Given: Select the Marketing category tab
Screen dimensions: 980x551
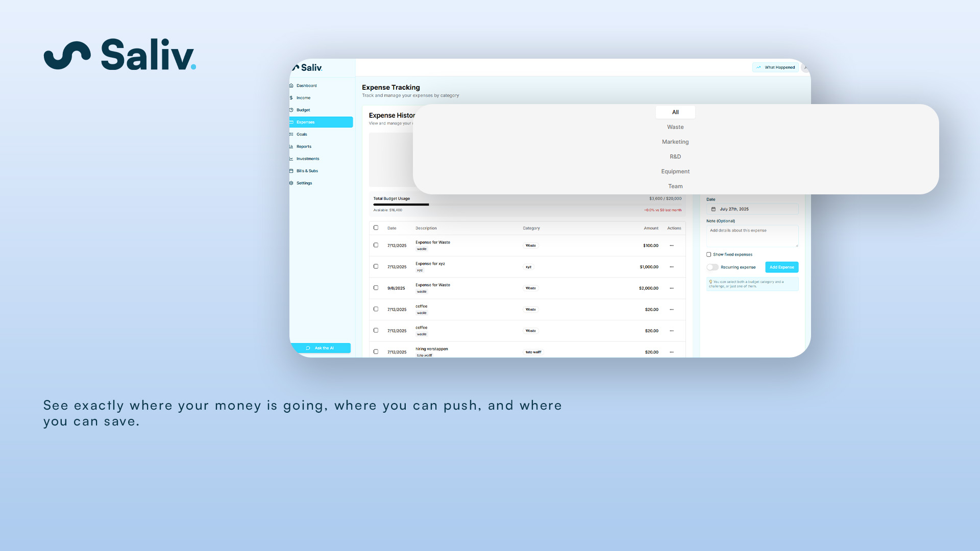Looking at the screenshot, I should click(x=675, y=142).
